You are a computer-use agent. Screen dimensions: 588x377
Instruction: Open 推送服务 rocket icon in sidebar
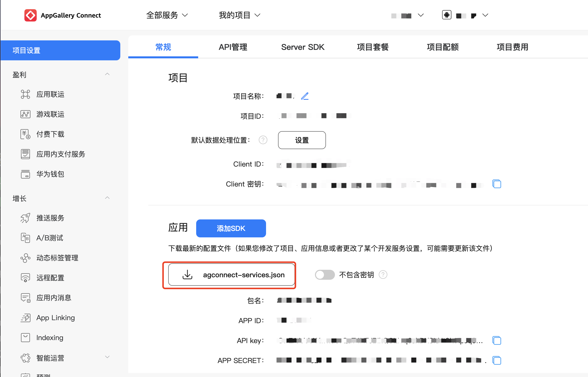click(x=25, y=218)
